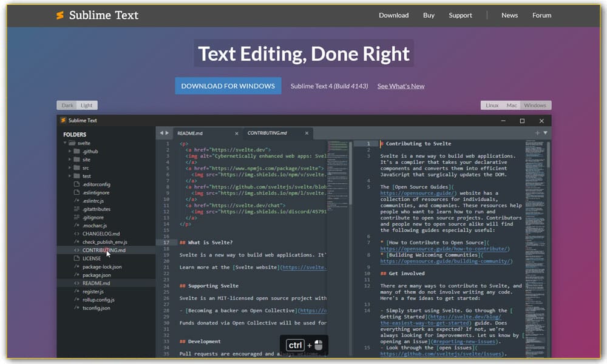This screenshot has height=364, width=607.
Task: Click the CHANGELOG.md file icon
Action: [76, 234]
